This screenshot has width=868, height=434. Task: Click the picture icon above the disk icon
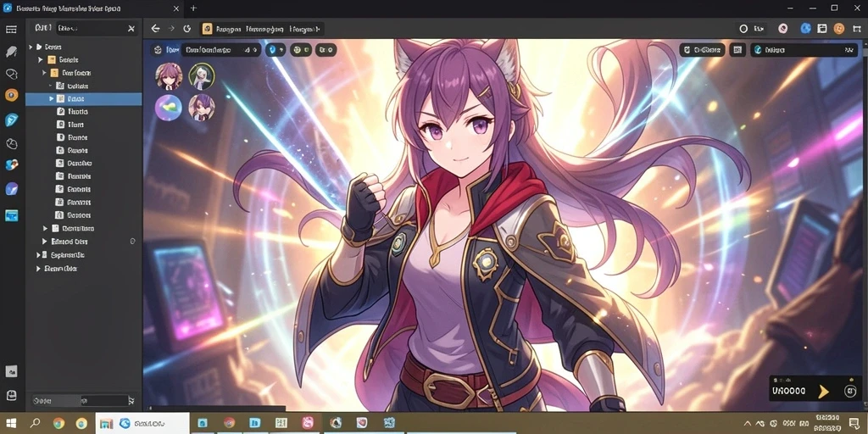(11, 371)
